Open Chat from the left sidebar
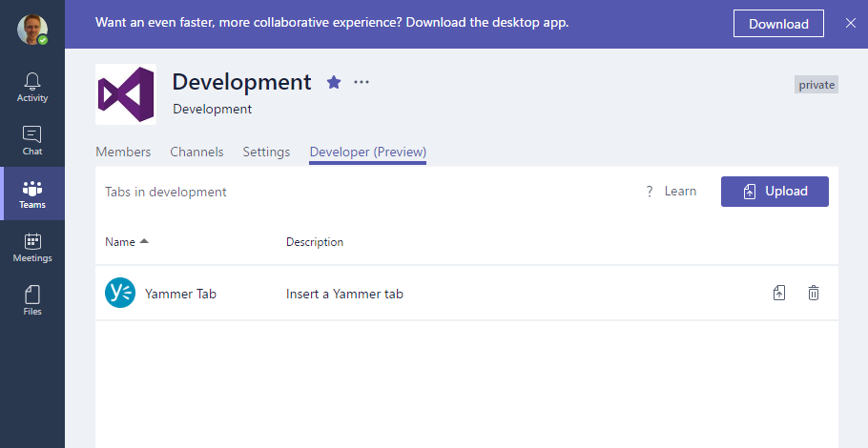 [x=32, y=140]
